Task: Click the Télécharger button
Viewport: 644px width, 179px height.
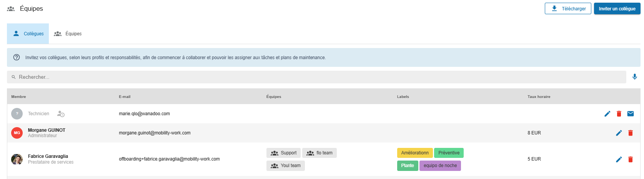Action: click(567, 8)
